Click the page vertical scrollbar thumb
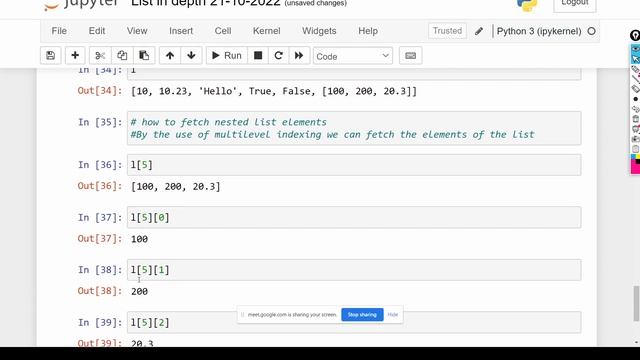This screenshot has width=640, height=360. (x=636, y=304)
